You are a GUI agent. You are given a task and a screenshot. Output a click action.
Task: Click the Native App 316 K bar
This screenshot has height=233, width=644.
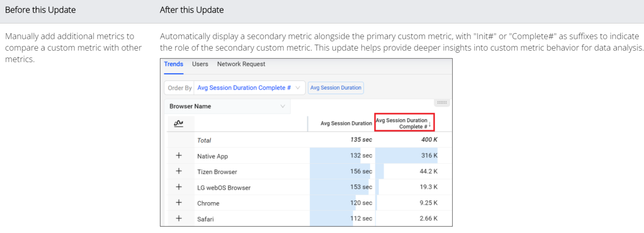(x=406, y=155)
